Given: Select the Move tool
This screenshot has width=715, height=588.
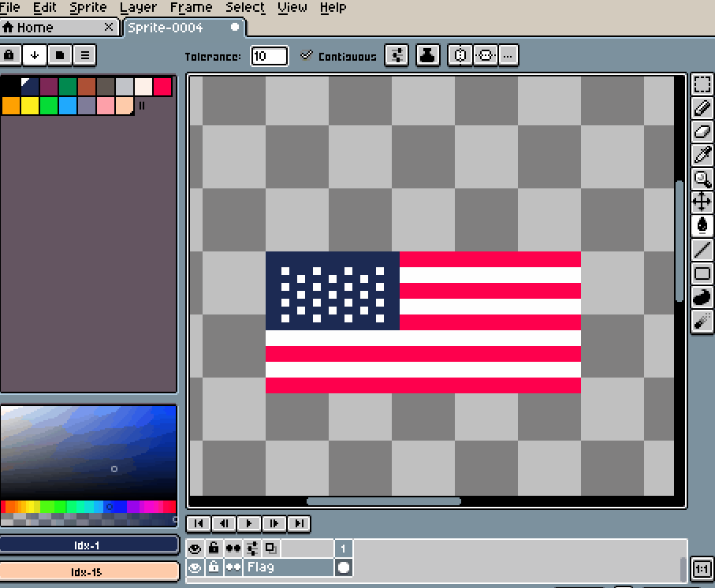Looking at the screenshot, I should click(702, 202).
